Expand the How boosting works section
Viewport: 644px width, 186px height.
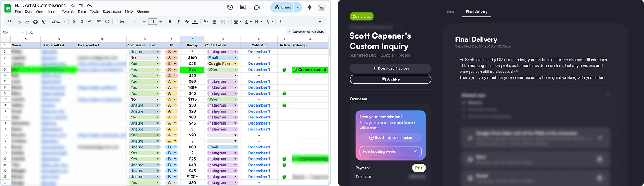(x=390, y=151)
